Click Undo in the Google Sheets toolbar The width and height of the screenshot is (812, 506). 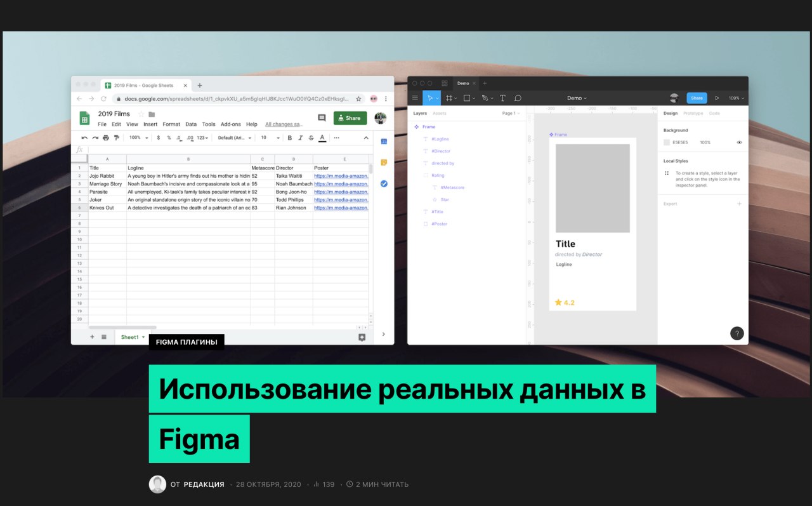click(84, 138)
